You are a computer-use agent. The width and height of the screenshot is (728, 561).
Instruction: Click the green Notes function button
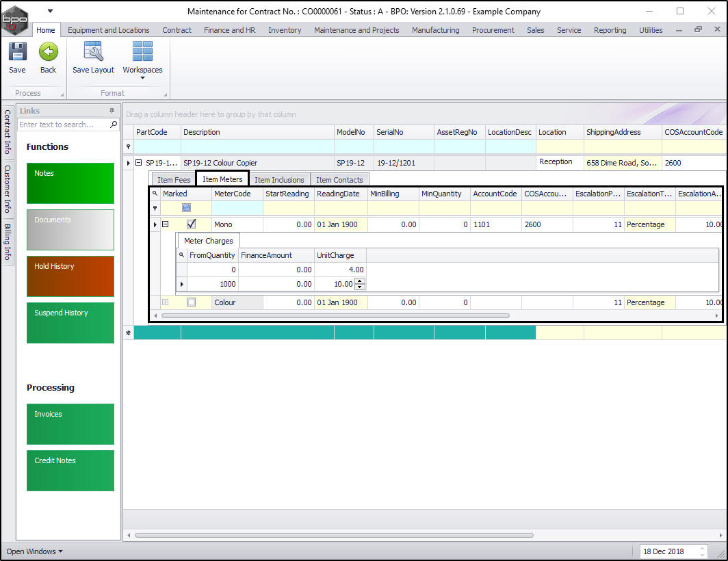point(70,183)
